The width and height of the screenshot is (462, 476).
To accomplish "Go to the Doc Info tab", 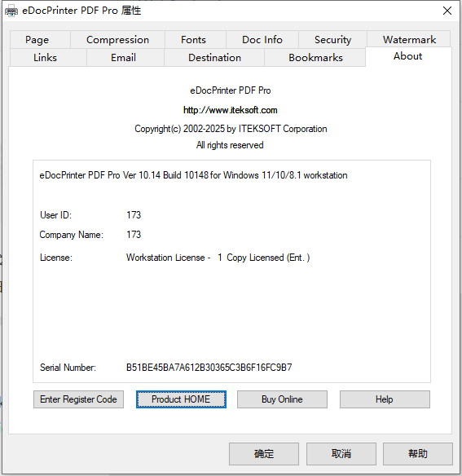I will tap(262, 39).
